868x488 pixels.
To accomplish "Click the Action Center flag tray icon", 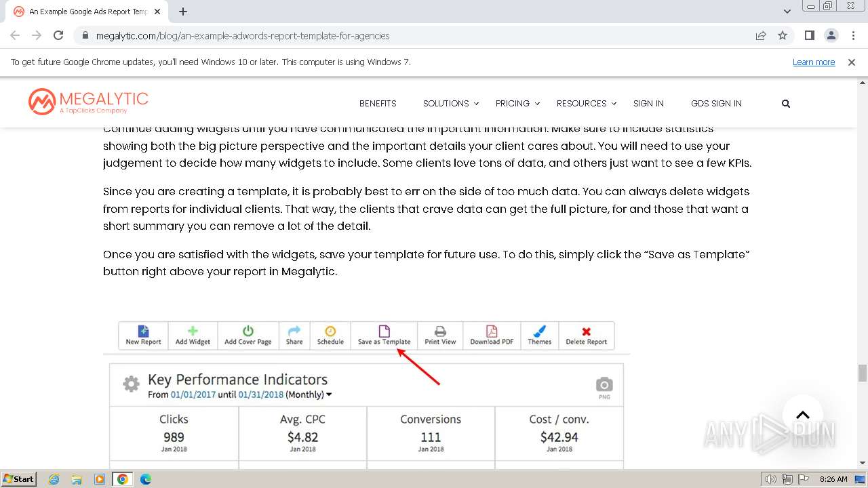I will pos(803,479).
